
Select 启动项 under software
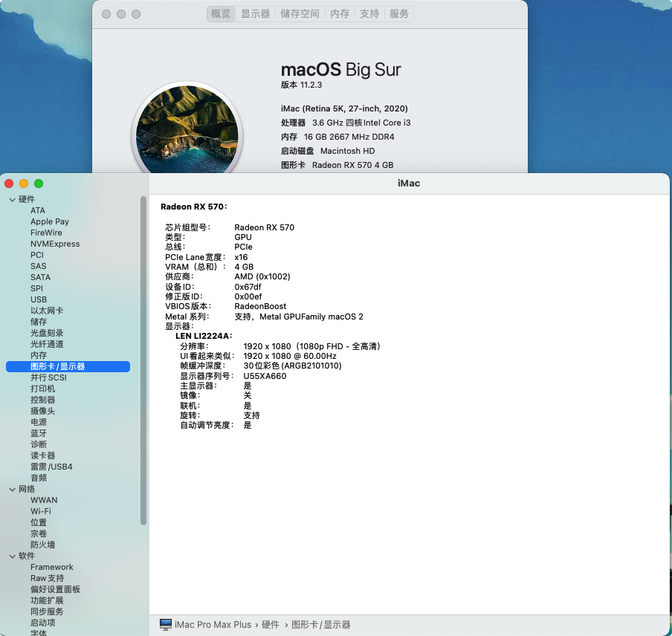43,623
